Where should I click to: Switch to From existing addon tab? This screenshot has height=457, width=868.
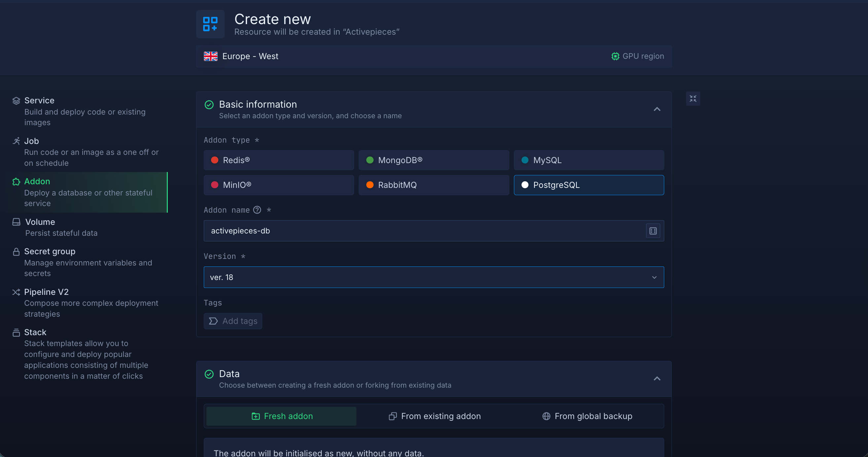[x=434, y=416]
